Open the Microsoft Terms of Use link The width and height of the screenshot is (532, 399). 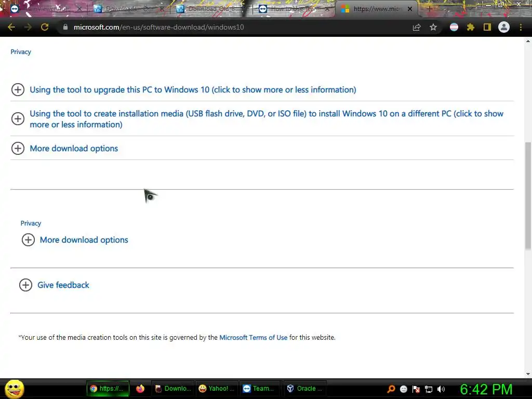(253, 338)
